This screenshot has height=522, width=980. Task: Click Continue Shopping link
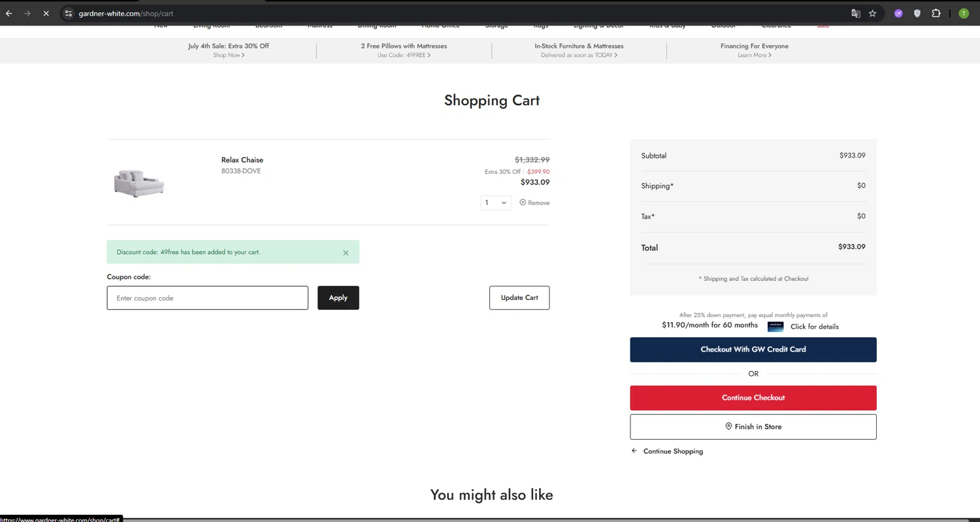click(x=667, y=451)
